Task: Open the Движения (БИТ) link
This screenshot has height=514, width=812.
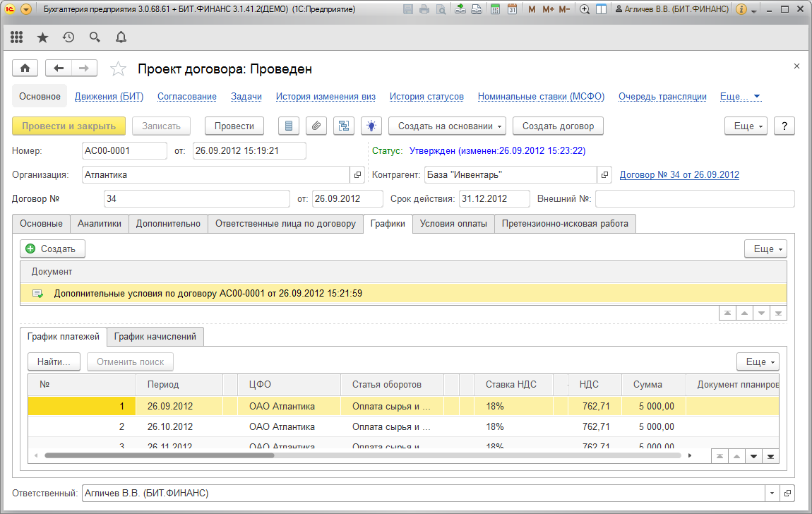Action: pos(109,96)
